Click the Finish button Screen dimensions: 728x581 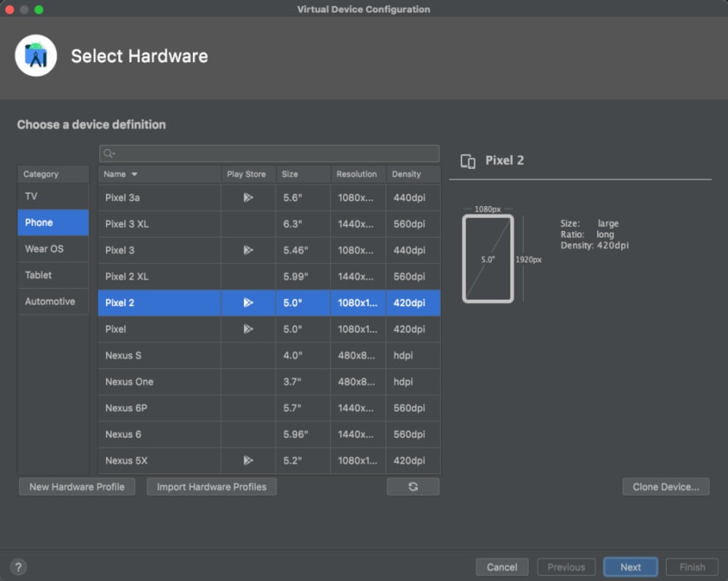692,567
